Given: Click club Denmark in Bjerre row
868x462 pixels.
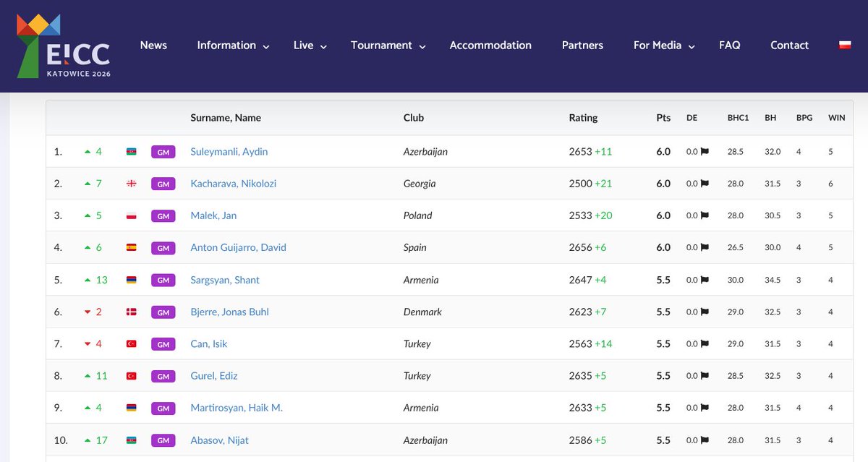Looking at the screenshot, I should coord(422,312).
